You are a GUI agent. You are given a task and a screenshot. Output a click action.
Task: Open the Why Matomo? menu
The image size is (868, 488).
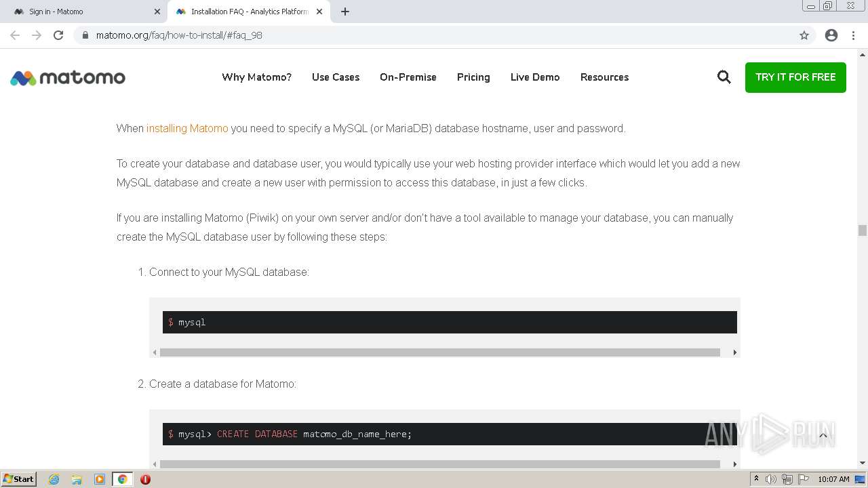tap(256, 77)
